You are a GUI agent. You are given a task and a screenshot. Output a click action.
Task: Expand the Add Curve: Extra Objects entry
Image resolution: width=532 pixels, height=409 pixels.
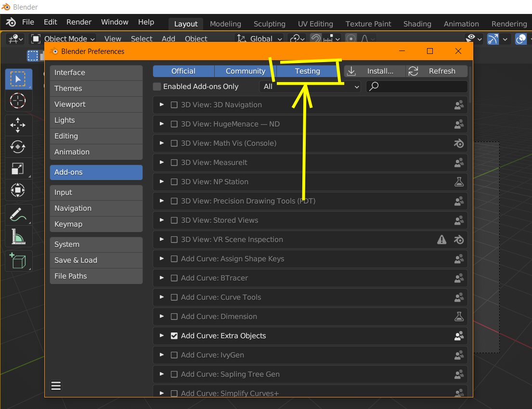point(162,336)
